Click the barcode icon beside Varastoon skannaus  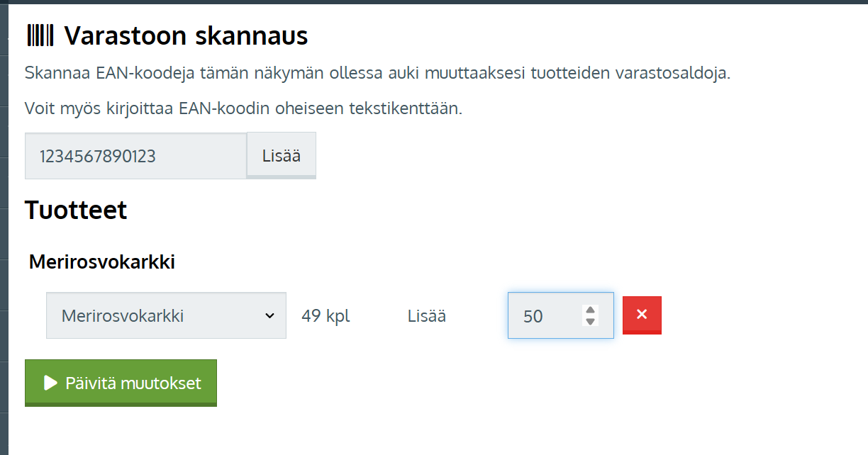click(40, 35)
